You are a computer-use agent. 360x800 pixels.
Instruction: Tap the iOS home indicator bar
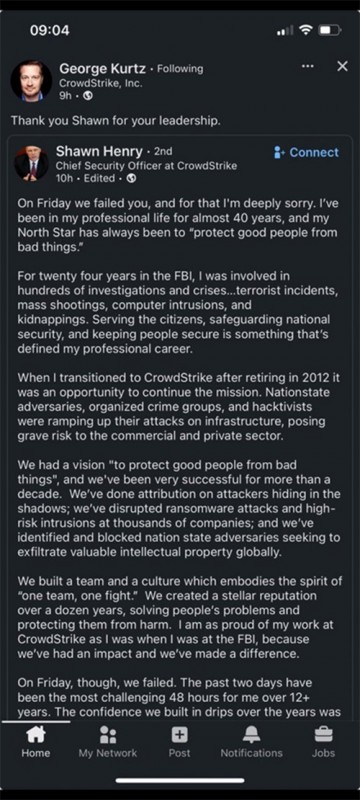pyautogui.click(x=179, y=780)
